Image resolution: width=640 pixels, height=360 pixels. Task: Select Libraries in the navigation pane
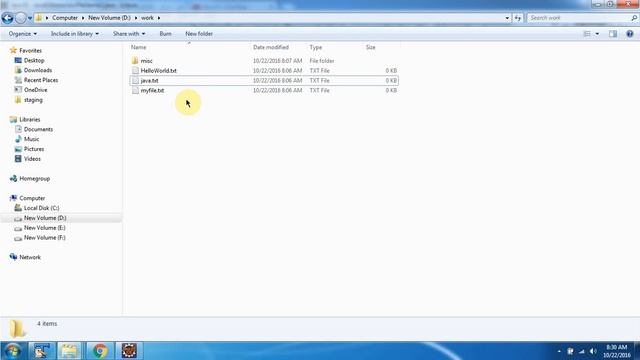30,120
